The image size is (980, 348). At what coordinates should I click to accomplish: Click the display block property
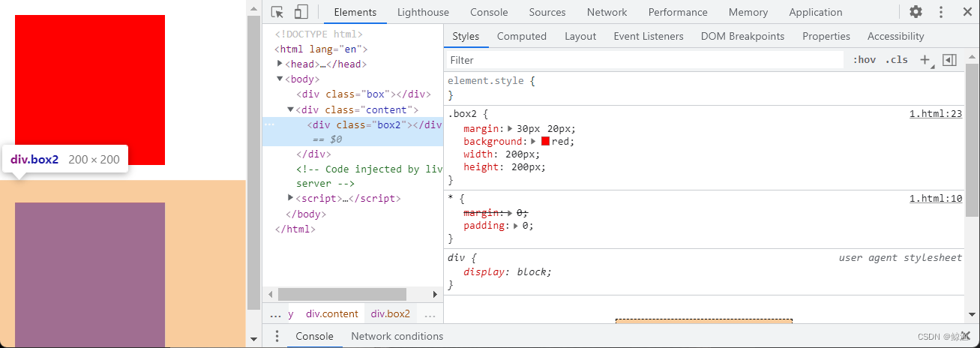coord(507,271)
